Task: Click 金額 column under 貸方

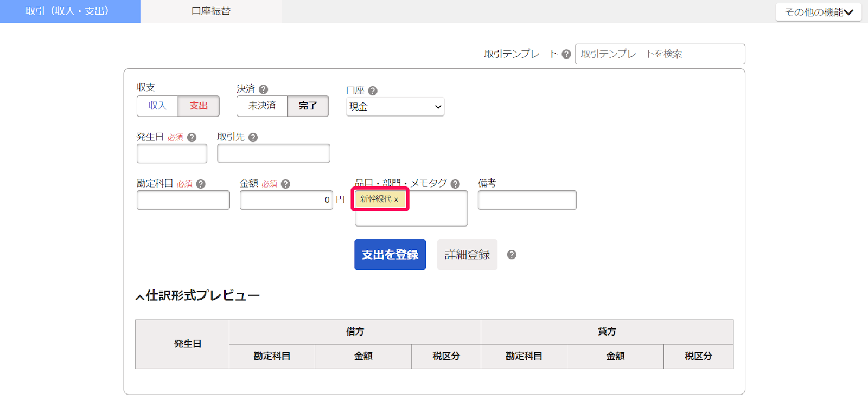Action: 615,357
